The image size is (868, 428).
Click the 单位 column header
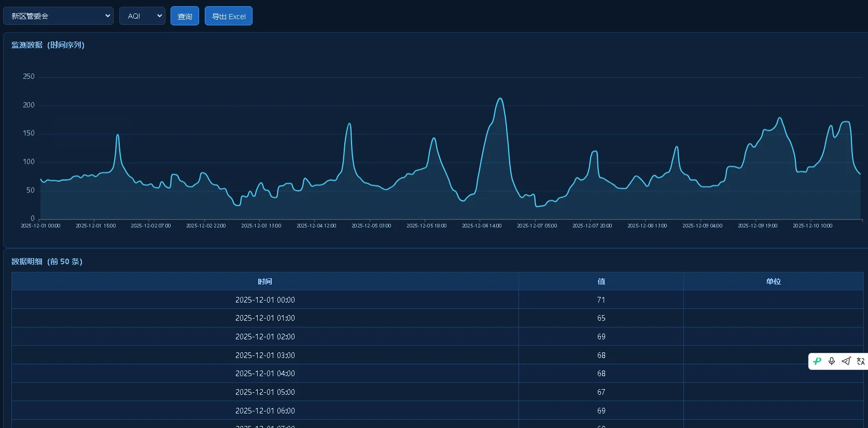(773, 281)
